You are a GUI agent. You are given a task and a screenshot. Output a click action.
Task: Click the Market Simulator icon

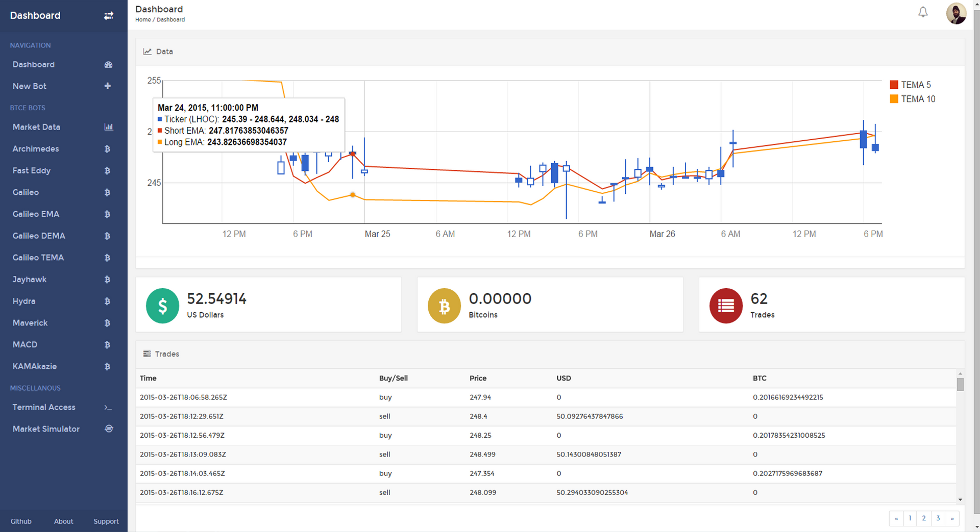(x=109, y=429)
